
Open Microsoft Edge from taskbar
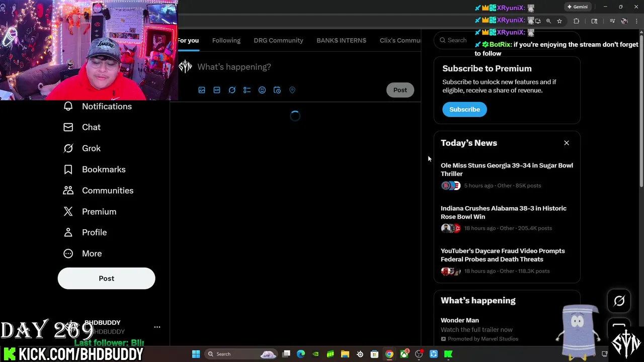pos(301,354)
